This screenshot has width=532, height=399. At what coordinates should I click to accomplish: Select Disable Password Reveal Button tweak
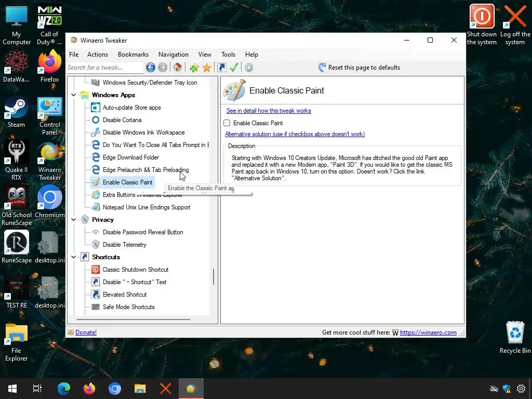pyautogui.click(x=142, y=232)
